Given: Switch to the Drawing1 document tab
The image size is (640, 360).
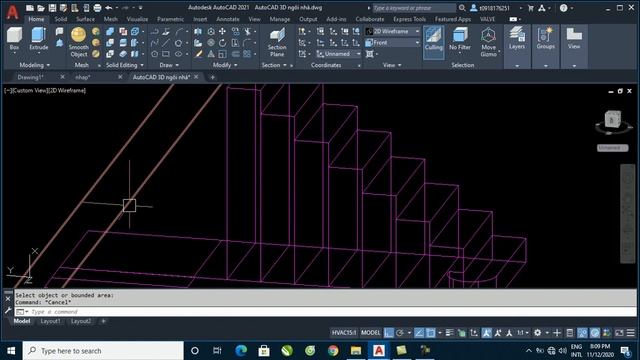Looking at the screenshot, I should pos(30,77).
